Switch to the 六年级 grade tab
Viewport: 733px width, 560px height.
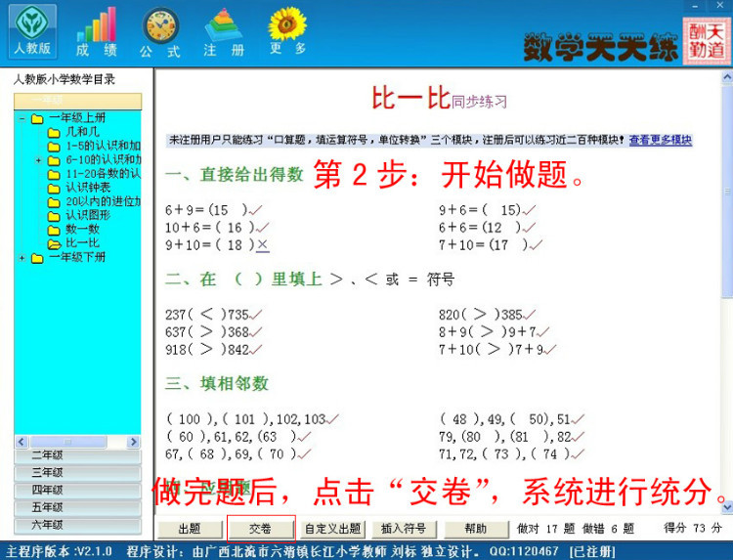[x=77, y=526]
